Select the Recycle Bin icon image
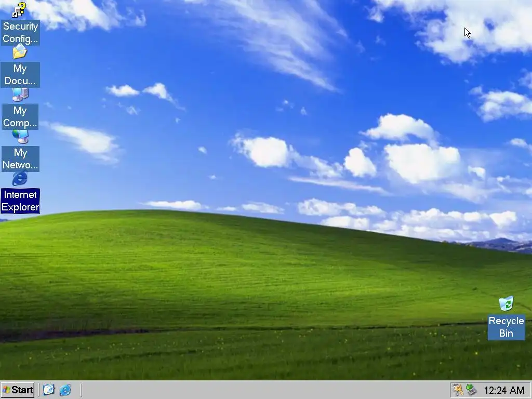The width and height of the screenshot is (532, 399). tap(506, 303)
